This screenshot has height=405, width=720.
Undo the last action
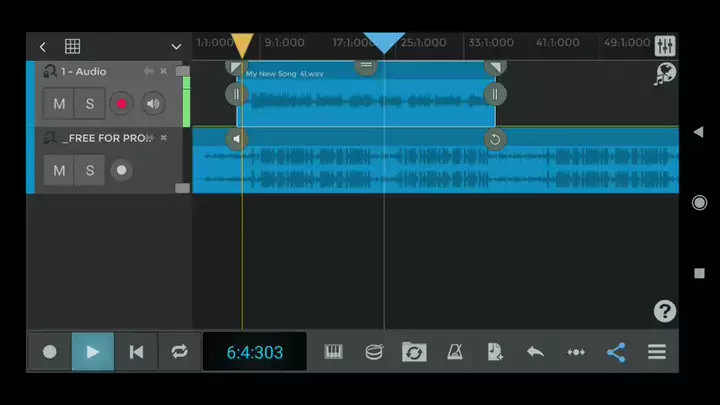pyautogui.click(x=535, y=352)
